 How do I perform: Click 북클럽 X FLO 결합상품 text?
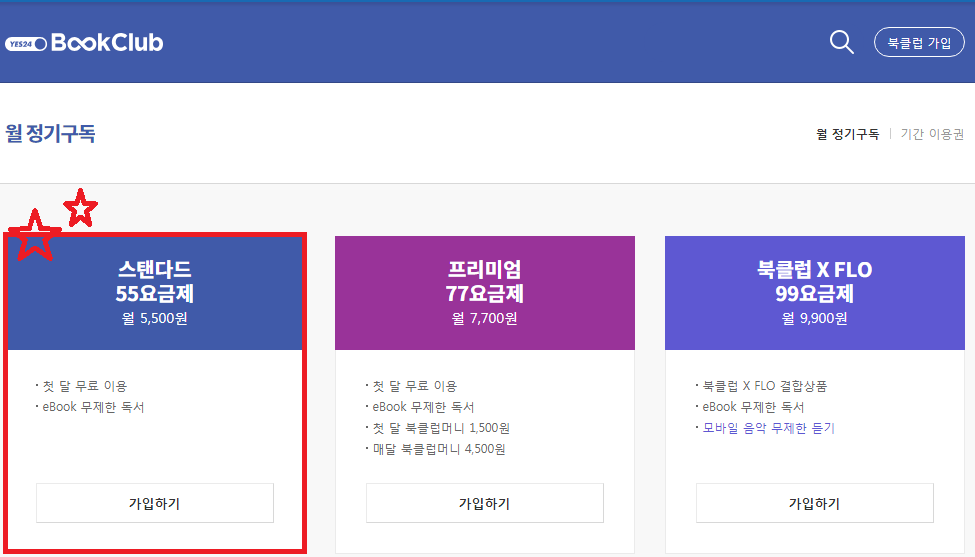[765, 386]
